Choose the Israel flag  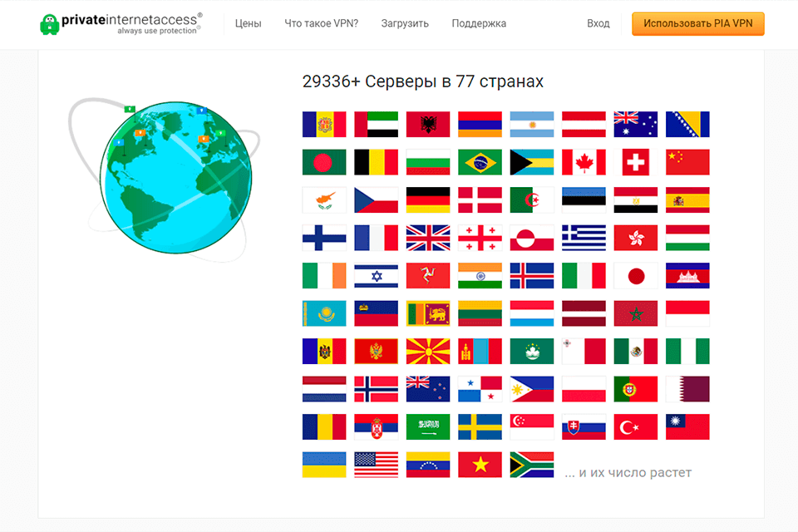coord(376,275)
